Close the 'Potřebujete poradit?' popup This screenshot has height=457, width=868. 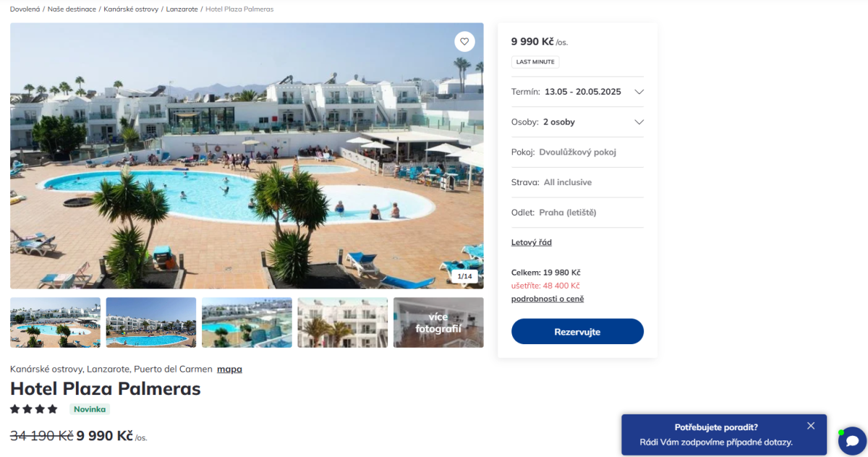(x=811, y=426)
